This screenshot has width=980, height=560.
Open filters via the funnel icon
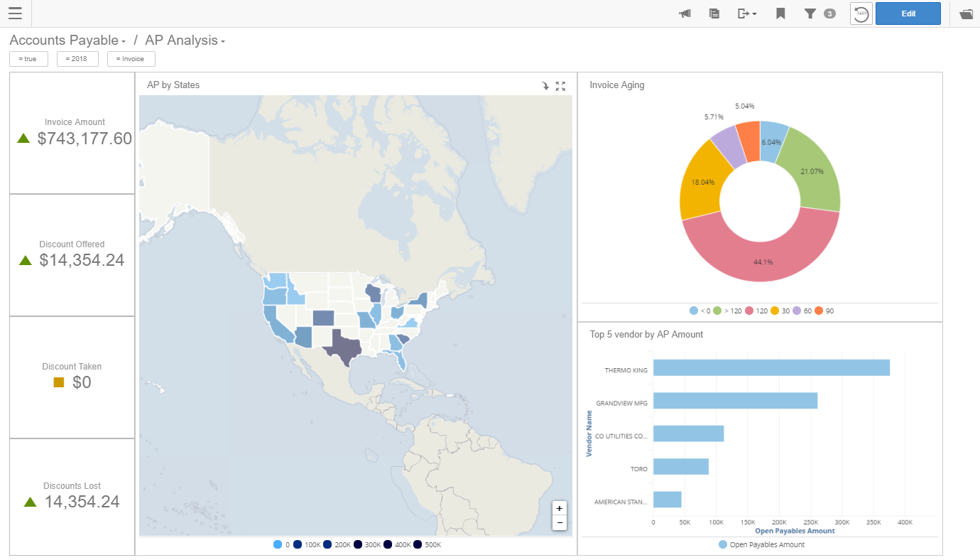click(x=810, y=14)
